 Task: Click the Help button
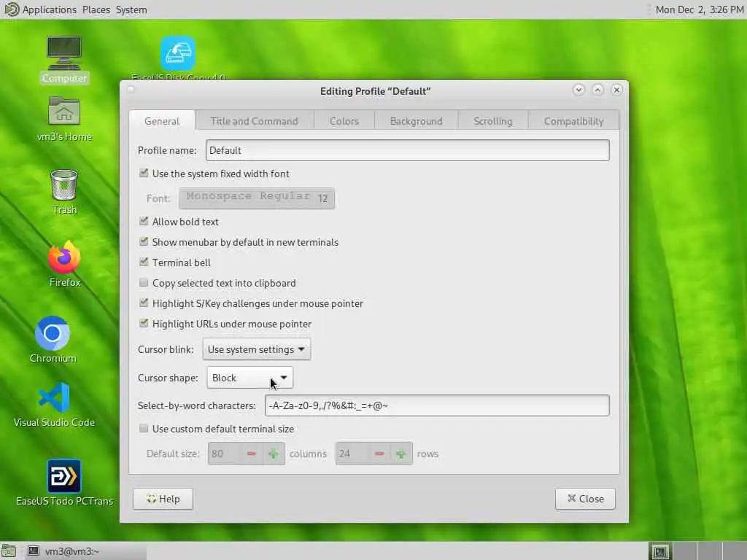coord(163,499)
